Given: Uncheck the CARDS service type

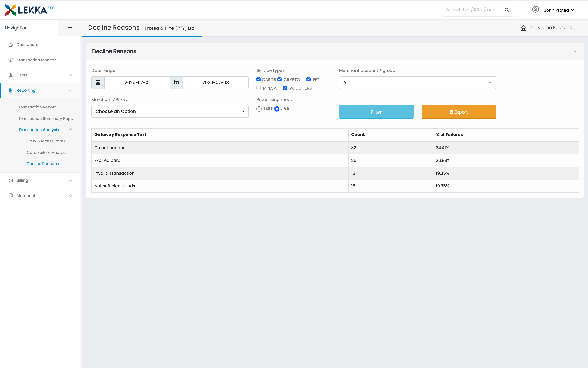Looking at the screenshot, I should tap(259, 79).
